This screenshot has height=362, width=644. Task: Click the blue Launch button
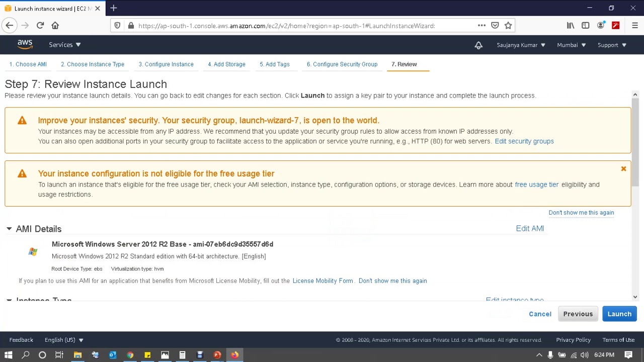619,314
